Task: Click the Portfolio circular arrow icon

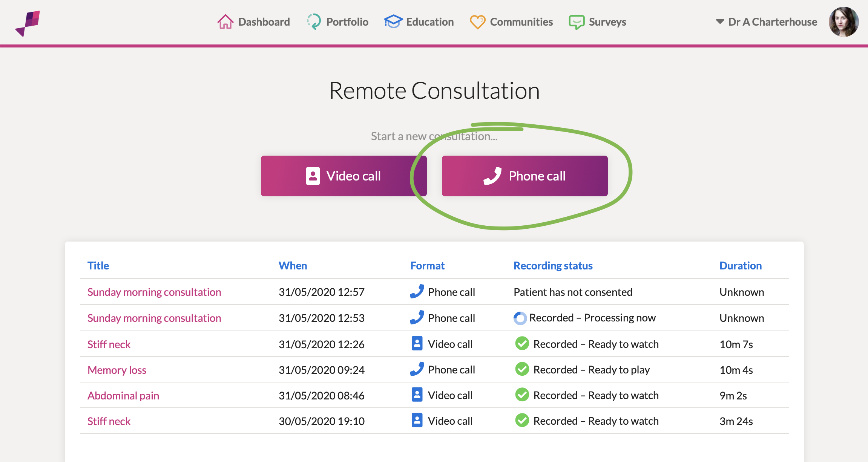Action: 314,22
